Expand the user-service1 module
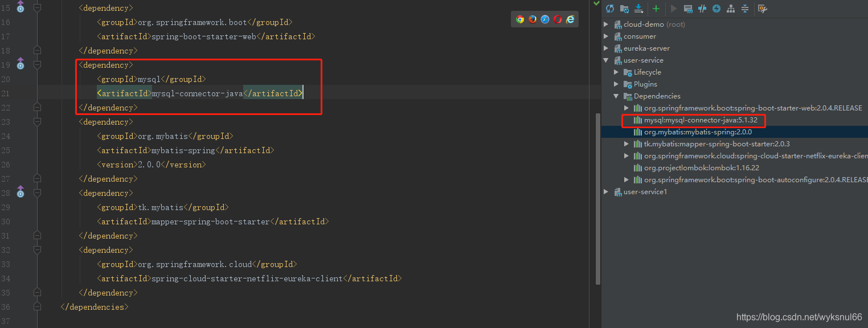 pos(606,192)
